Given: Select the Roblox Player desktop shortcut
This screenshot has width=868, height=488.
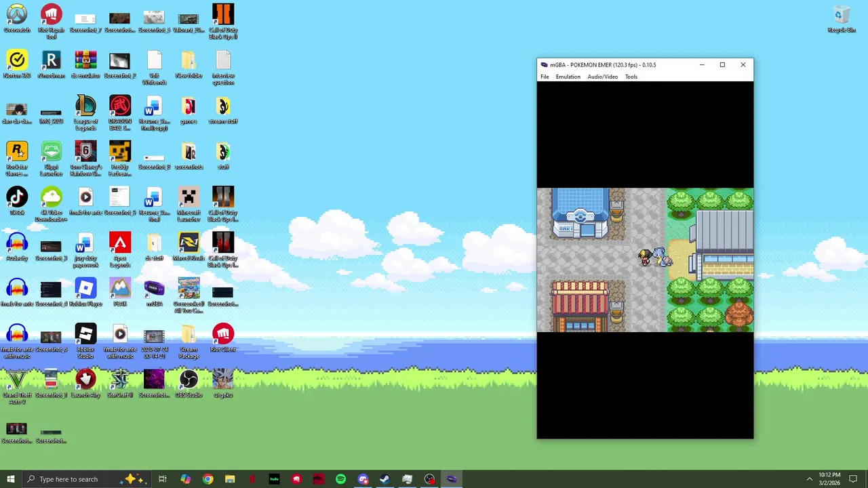Looking at the screenshot, I should click(85, 292).
